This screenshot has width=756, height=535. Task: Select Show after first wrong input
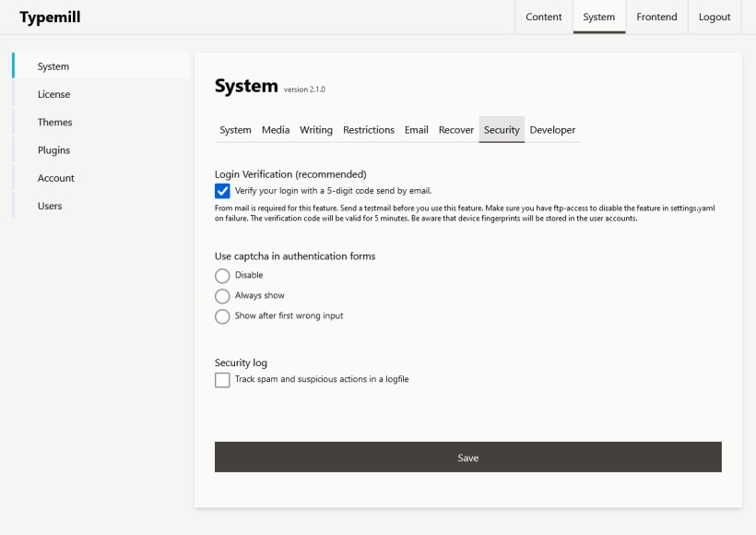(x=222, y=316)
